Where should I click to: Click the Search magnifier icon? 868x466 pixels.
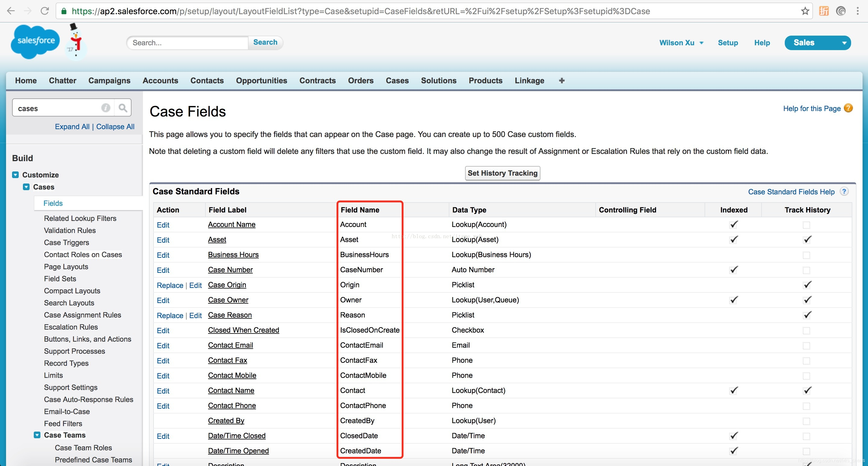tap(123, 108)
